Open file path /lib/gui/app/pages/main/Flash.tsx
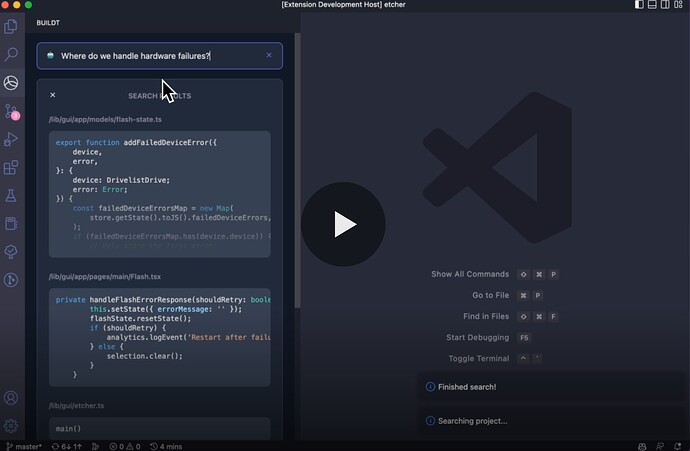The width and height of the screenshot is (690, 451). pos(105,277)
